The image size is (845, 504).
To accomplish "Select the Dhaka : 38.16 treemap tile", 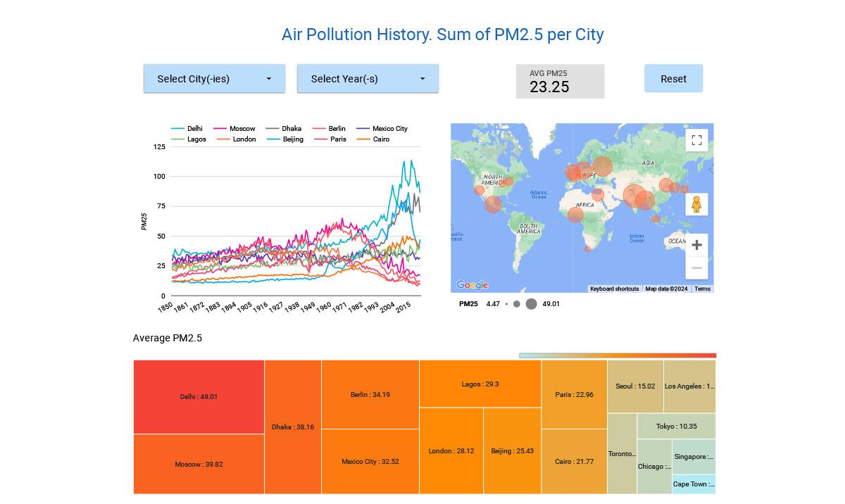I will pos(293,427).
